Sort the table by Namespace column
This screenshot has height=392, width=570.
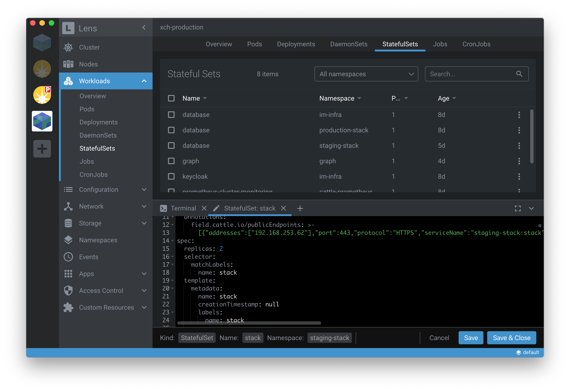(340, 98)
